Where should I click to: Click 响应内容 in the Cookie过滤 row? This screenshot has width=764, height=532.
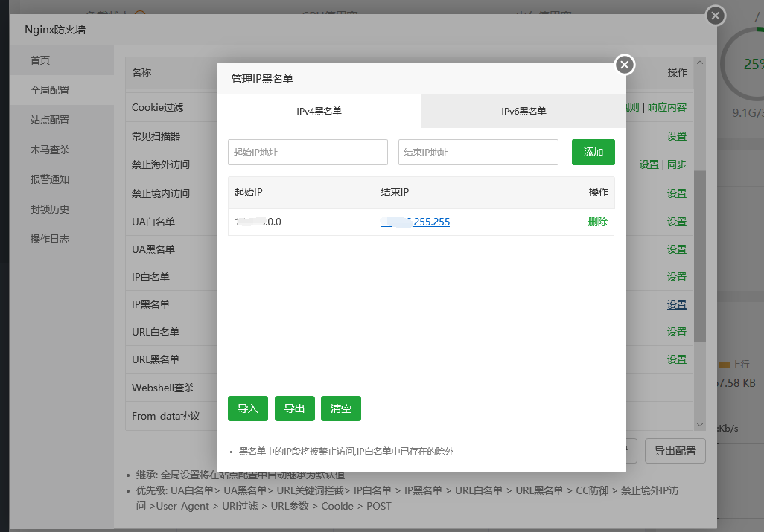coord(666,107)
